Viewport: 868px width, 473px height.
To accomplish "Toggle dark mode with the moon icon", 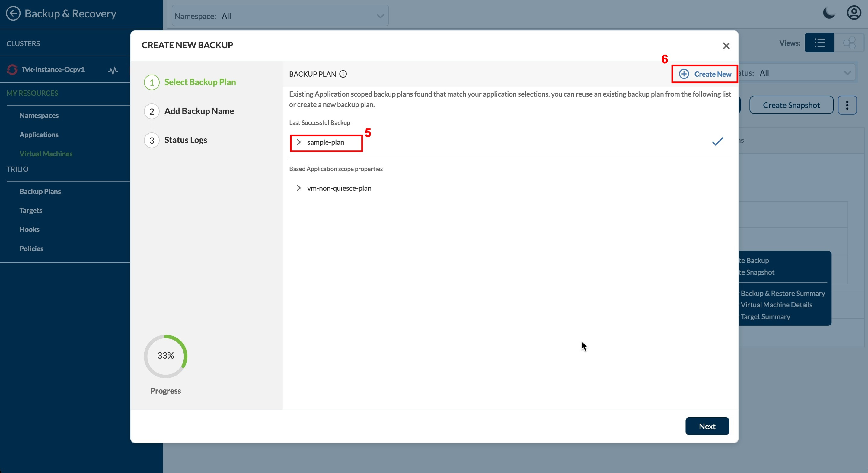I will point(828,13).
